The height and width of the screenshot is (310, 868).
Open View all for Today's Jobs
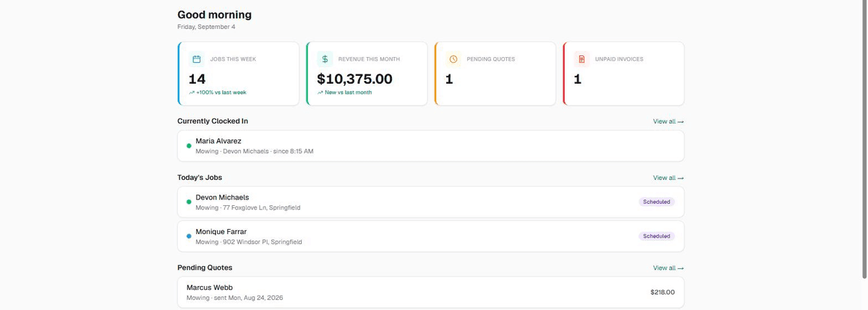pyautogui.click(x=668, y=178)
